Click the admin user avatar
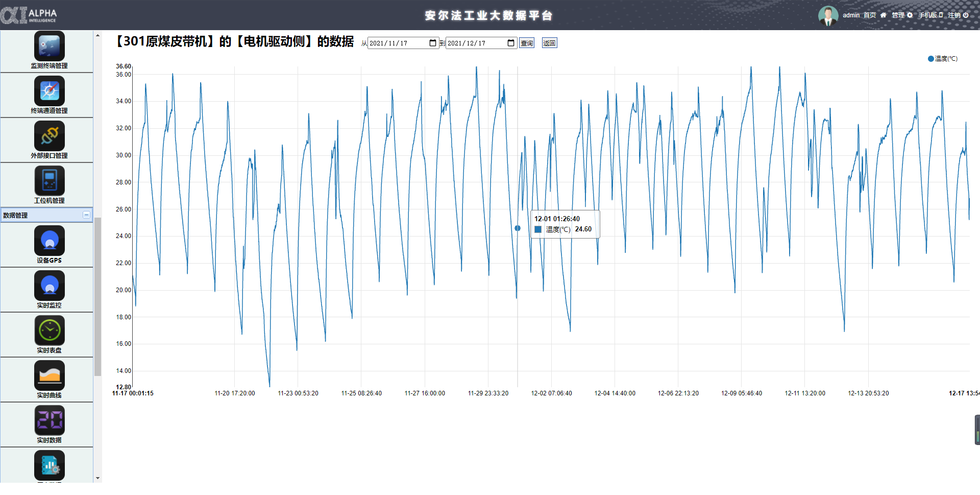Image resolution: width=980 pixels, height=495 pixels. click(x=828, y=15)
